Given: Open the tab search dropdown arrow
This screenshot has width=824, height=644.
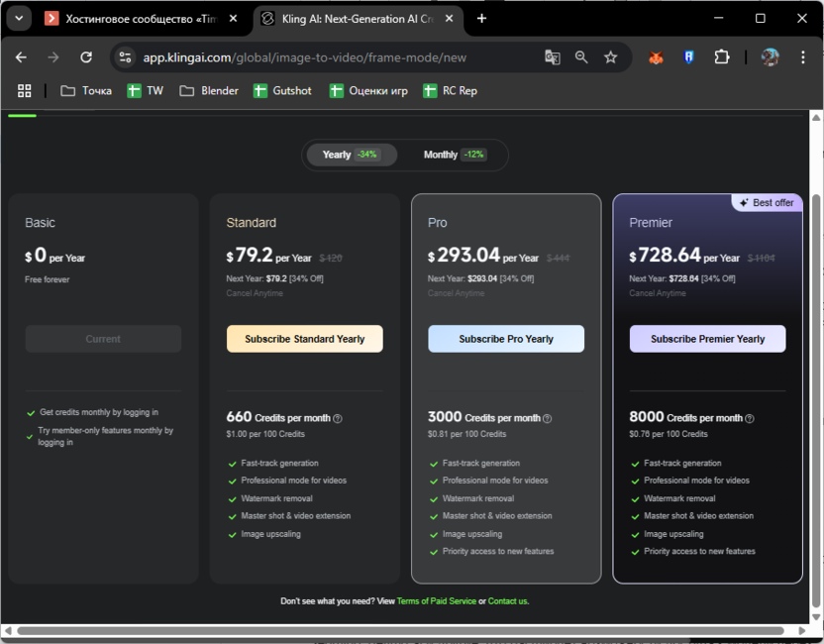Looking at the screenshot, I should click(x=19, y=18).
